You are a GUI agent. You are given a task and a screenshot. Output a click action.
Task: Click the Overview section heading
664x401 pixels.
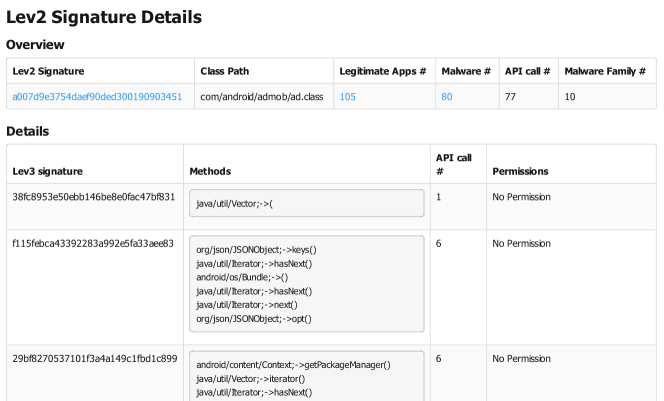(35, 45)
